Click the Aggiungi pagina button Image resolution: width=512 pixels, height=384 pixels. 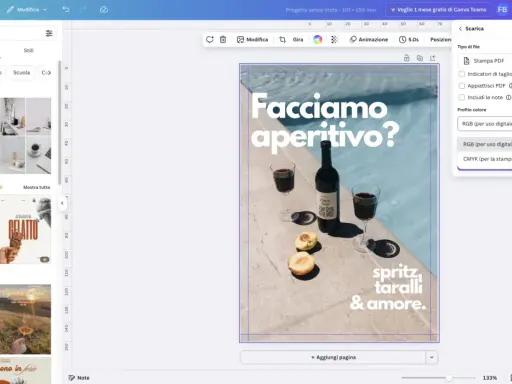[333, 357]
